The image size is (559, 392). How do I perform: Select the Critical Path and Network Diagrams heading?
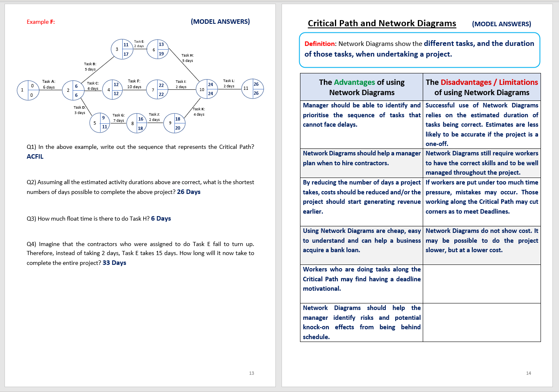click(x=382, y=23)
